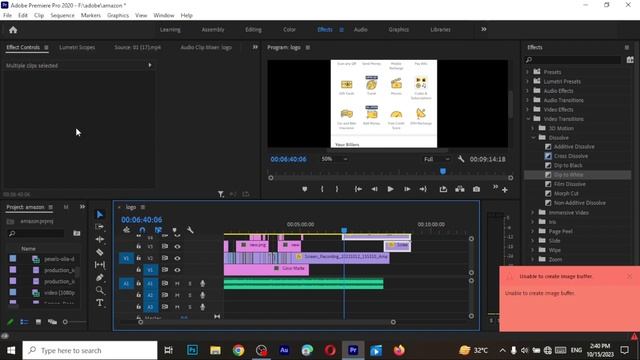Open the Sequence menu
640x360 pixels.
coord(62,15)
